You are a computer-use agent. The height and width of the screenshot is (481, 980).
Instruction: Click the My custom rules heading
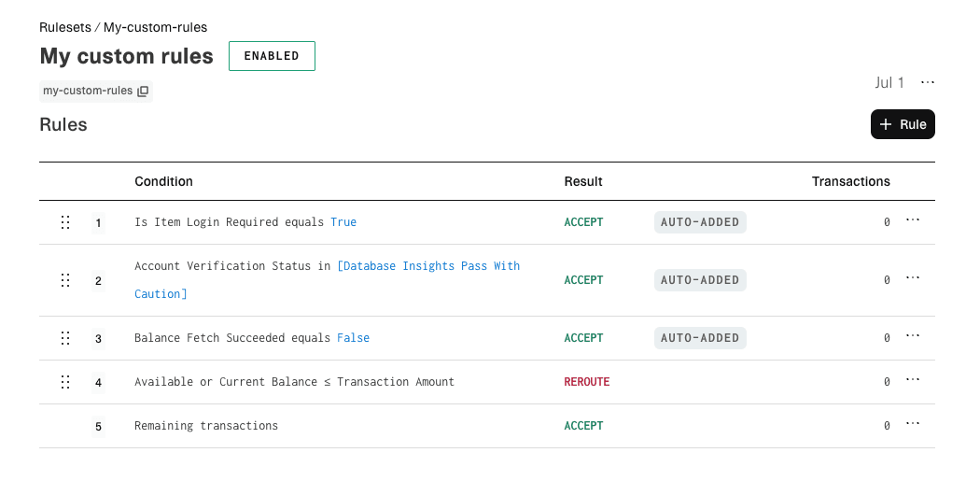(126, 56)
